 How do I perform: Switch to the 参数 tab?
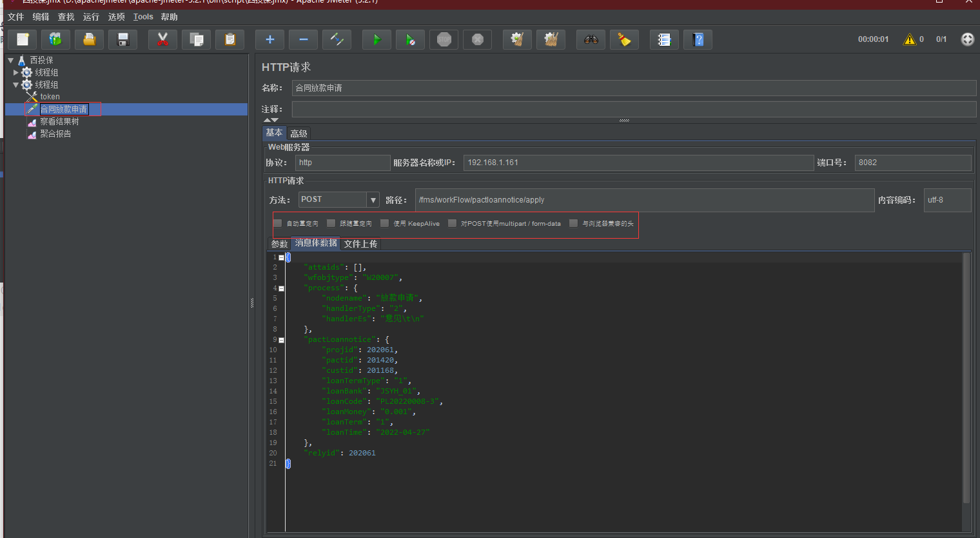pyautogui.click(x=279, y=244)
